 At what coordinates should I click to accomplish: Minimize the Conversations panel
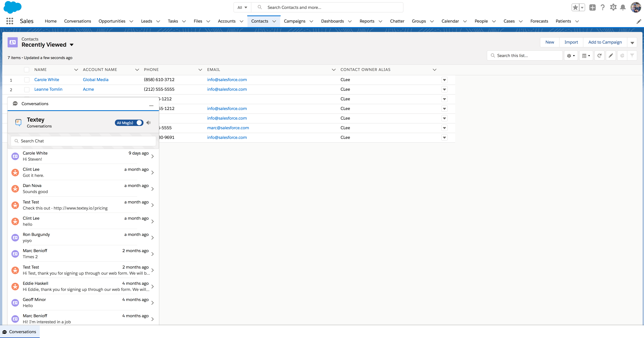coord(151,105)
